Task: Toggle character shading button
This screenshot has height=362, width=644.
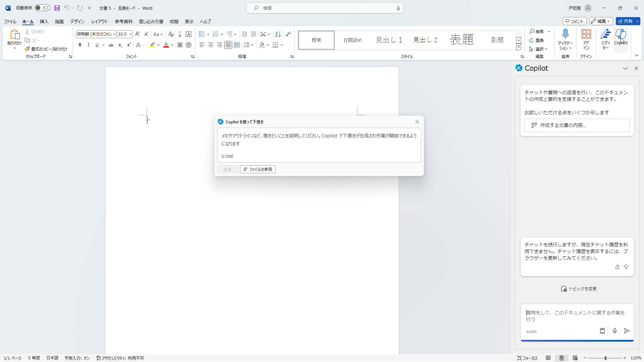Action: pyautogui.click(x=180, y=45)
